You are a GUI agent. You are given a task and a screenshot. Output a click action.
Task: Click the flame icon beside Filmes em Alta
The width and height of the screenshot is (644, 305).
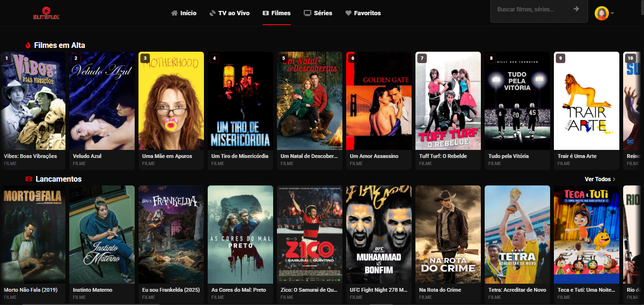(x=28, y=46)
